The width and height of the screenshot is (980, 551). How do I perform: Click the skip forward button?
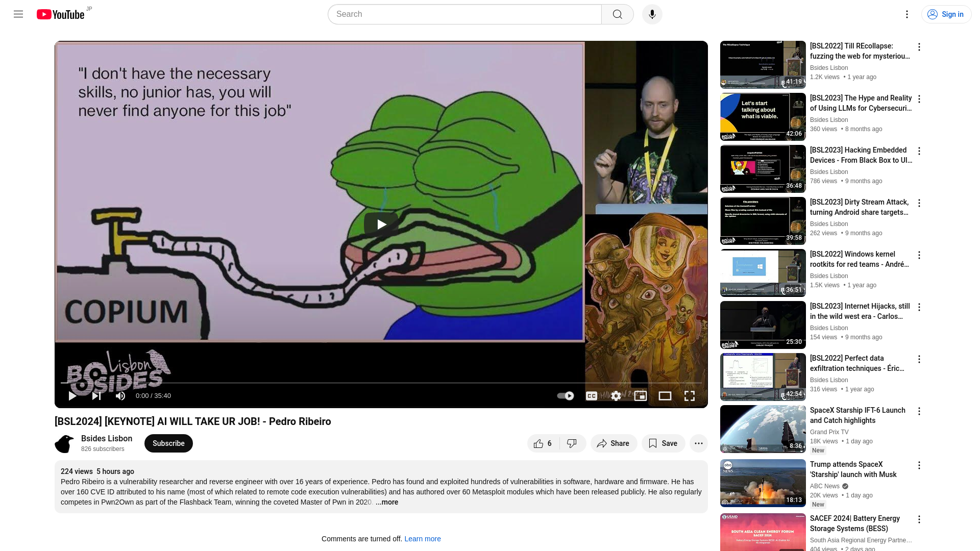coord(96,395)
